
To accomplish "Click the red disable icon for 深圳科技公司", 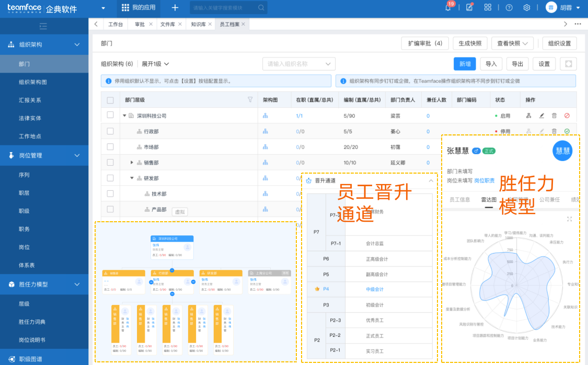I will point(567,116).
